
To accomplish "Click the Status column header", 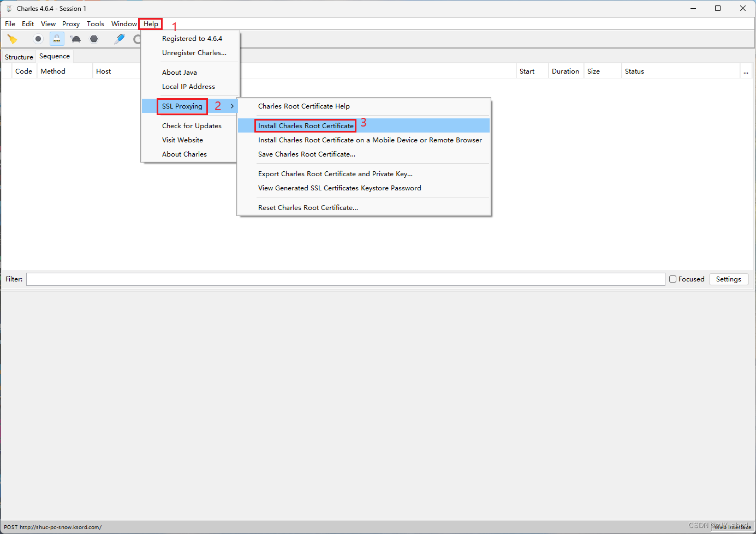I will (x=635, y=71).
